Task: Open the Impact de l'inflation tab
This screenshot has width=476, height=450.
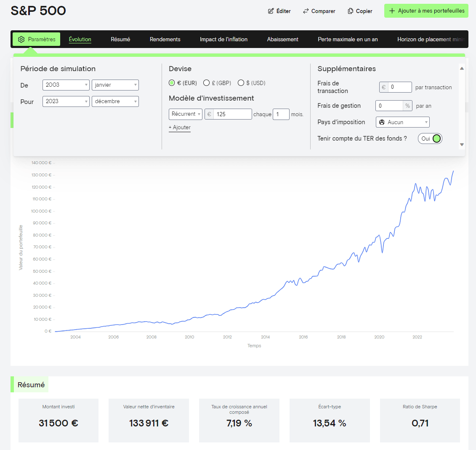Action: 223,39
